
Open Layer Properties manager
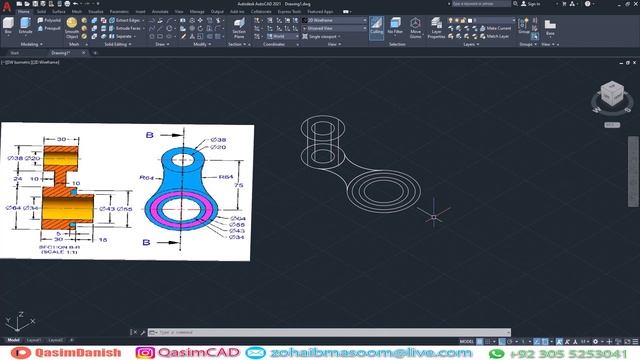tap(436, 28)
